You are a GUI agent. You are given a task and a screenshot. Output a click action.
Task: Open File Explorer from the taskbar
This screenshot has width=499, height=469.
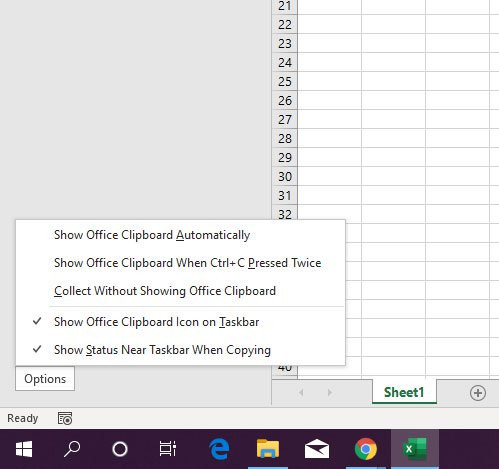tap(268, 449)
